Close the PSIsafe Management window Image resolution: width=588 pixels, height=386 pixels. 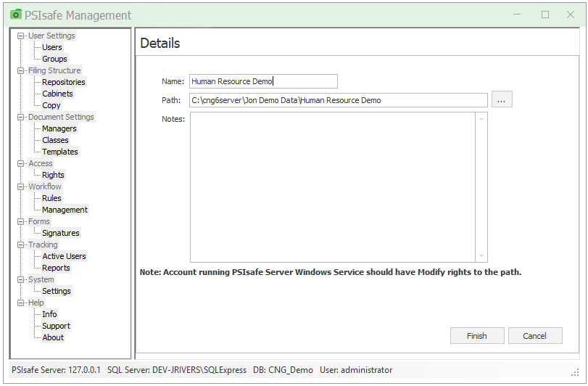click(571, 15)
